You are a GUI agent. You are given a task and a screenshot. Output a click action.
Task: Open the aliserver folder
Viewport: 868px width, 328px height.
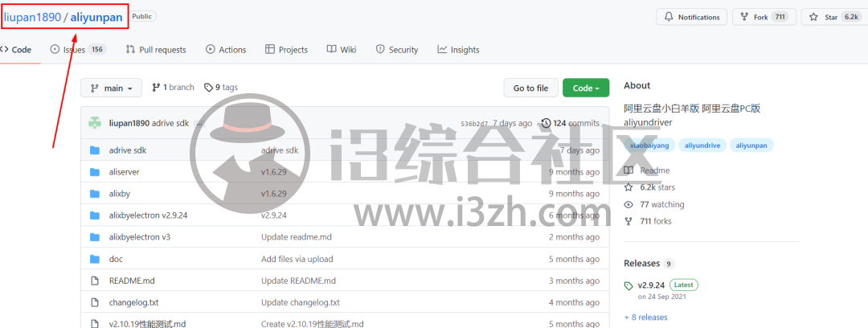coord(124,172)
